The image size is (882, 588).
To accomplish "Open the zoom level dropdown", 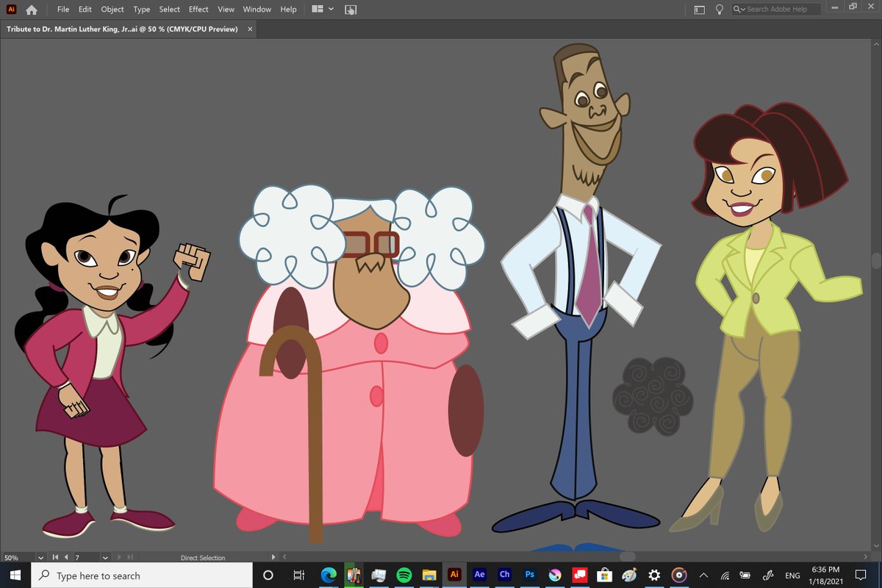I will (40, 558).
